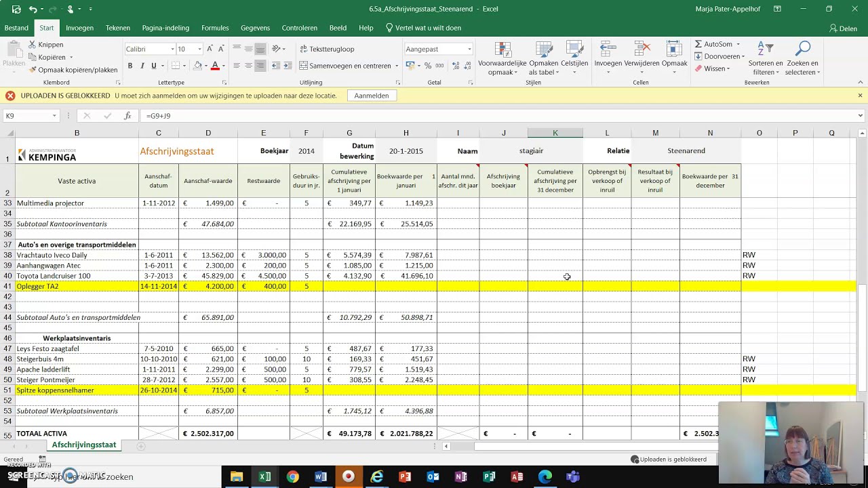The width and height of the screenshot is (868, 488).
Task: Toggle underline formatting
Action: point(154,66)
